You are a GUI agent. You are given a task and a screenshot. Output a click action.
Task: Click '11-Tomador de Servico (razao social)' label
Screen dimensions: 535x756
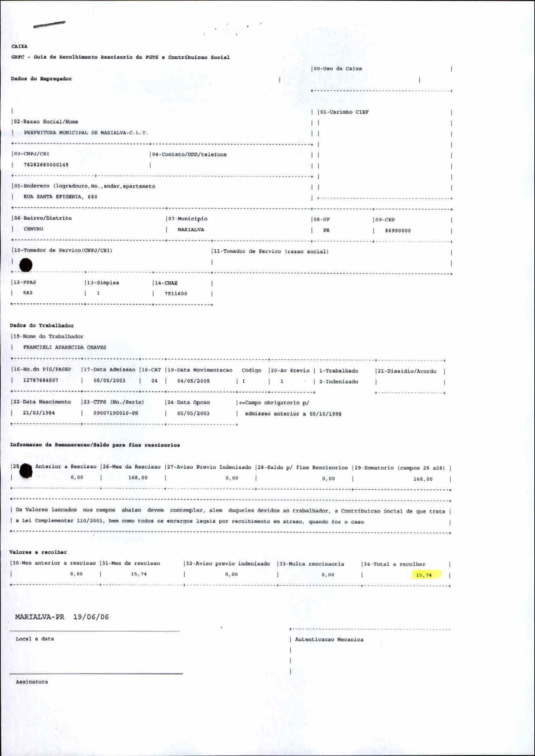[x=271, y=252]
